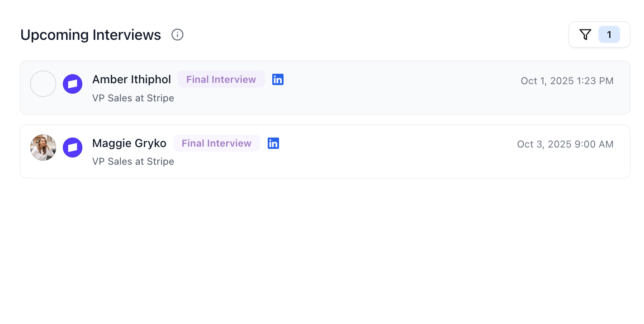Click the Oct 1, 2025 1:23 PM date
Viewport: 644px width, 324px height.
click(x=567, y=81)
